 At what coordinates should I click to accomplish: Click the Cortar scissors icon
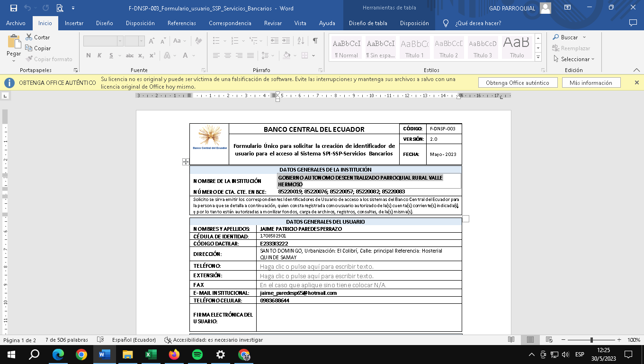coord(28,37)
